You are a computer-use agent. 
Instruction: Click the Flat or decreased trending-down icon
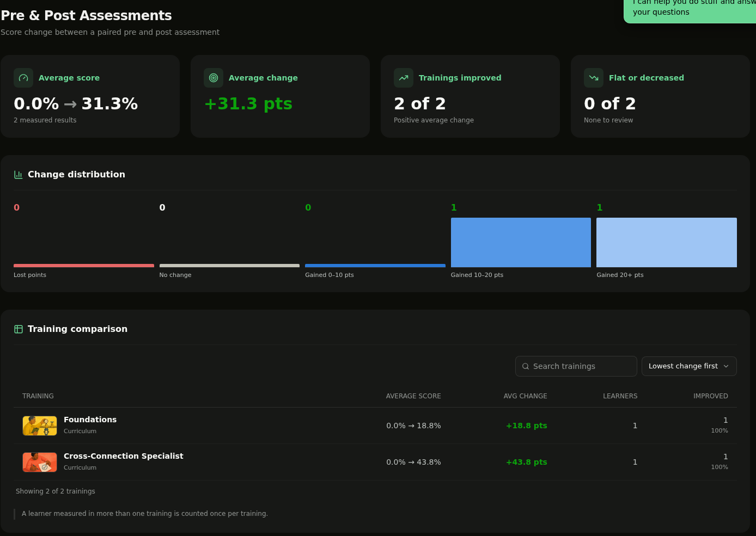coord(594,78)
